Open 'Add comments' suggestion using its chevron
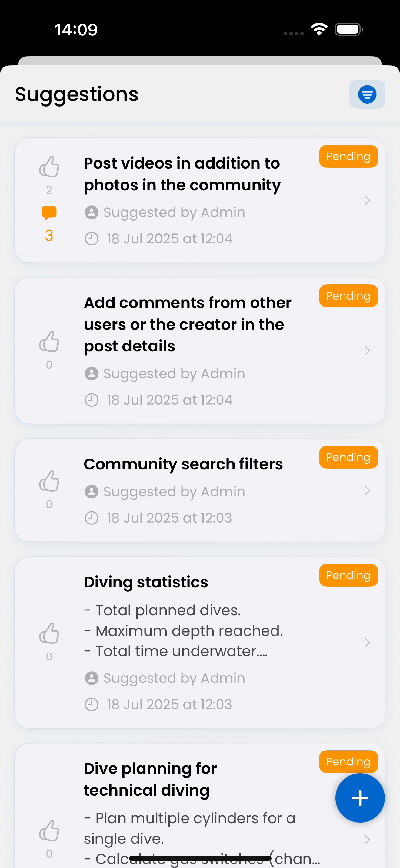 point(367,351)
